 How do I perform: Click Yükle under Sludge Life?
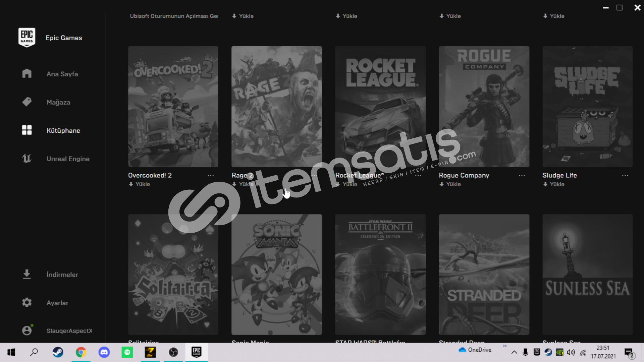(x=554, y=184)
